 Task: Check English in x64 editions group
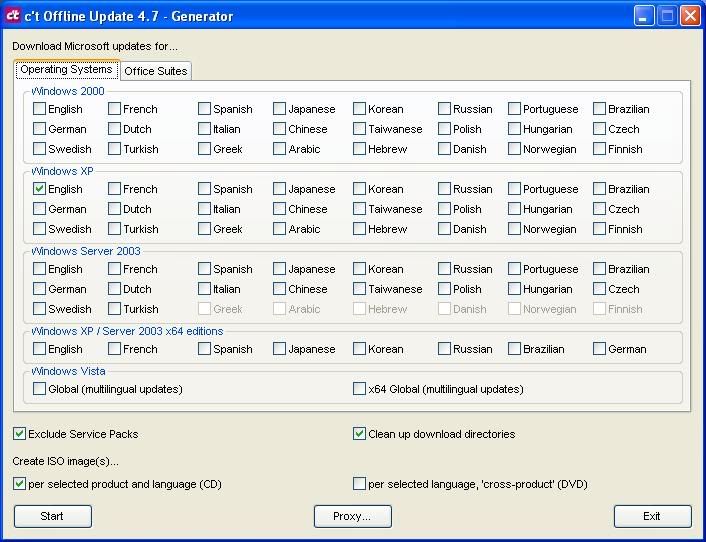click(39, 348)
